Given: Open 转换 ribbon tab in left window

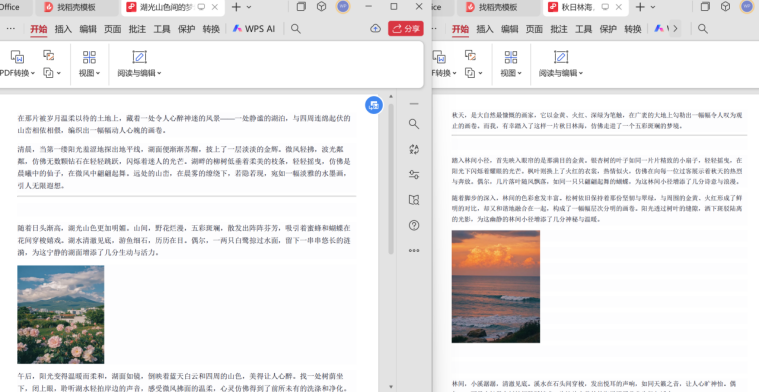Looking at the screenshot, I should tap(211, 29).
